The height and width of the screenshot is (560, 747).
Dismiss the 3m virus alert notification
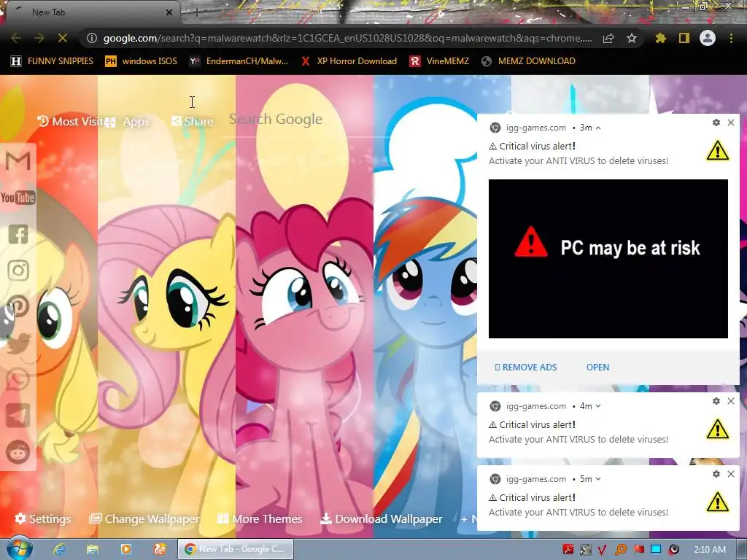[x=731, y=122]
